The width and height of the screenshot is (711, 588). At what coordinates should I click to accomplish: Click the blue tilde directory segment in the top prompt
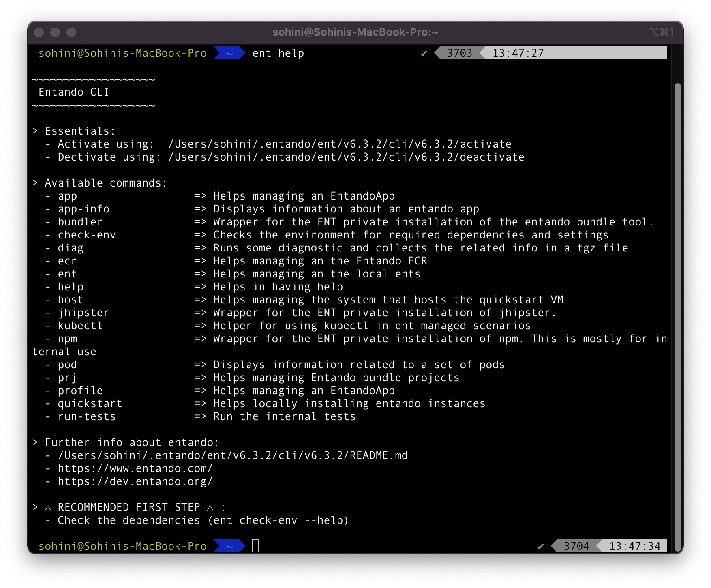(229, 53)
